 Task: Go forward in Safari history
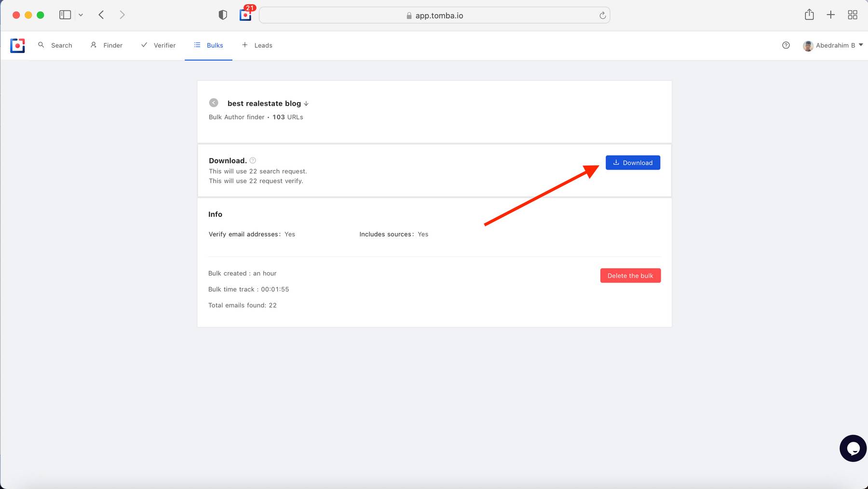tap(122, 15)
